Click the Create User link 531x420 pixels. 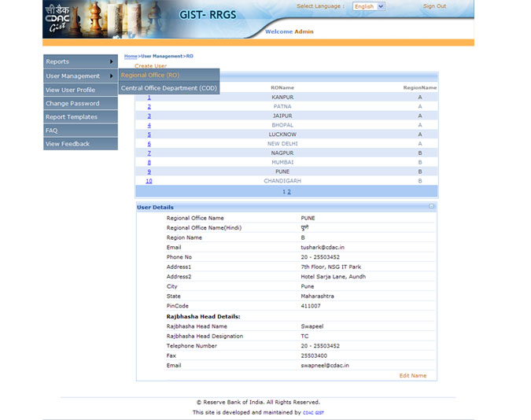pyautogui.click(x=150, y=66)
